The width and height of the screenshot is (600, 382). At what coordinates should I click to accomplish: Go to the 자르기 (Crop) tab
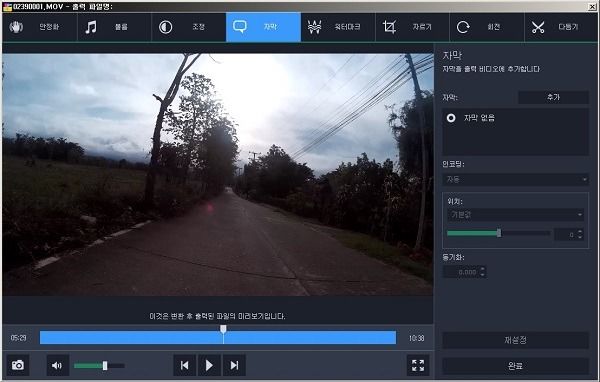(412, 27)
